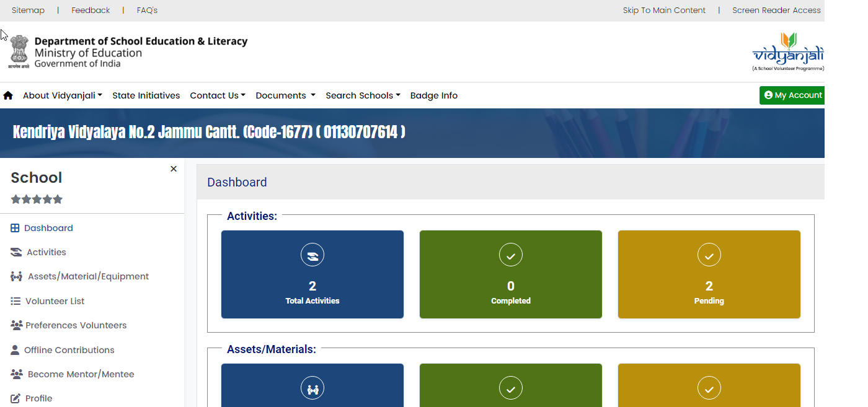Click the school star rating
The height and width of the screenshot is (407, 868).
pos(37,199)
